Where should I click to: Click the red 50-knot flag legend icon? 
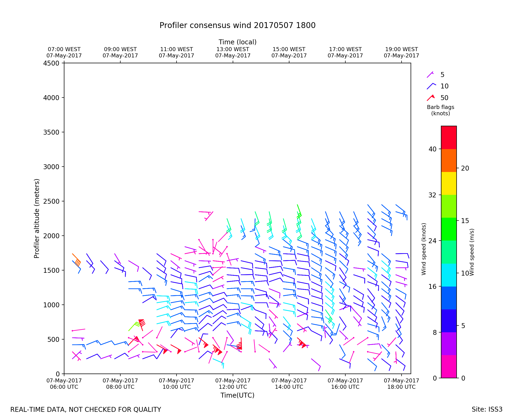430,98
